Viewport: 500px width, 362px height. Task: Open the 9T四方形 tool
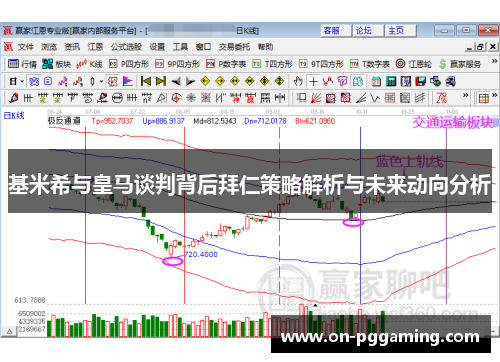tap(321, 64)
